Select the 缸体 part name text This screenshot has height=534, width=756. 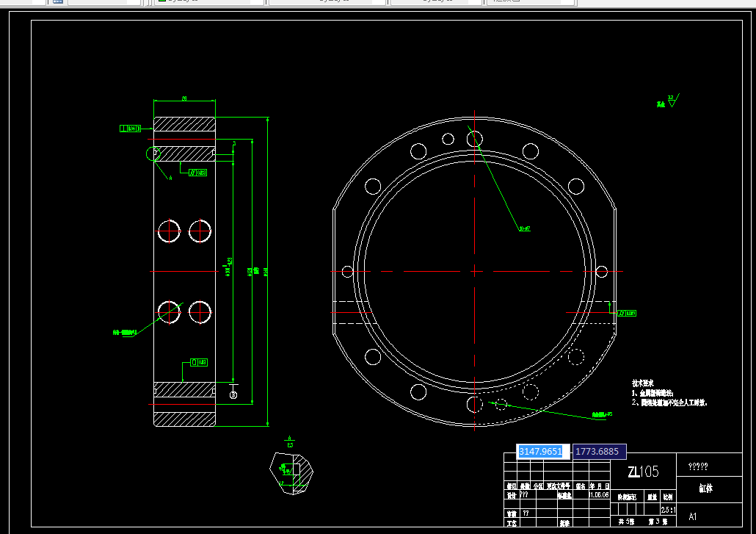pos(706,488)
